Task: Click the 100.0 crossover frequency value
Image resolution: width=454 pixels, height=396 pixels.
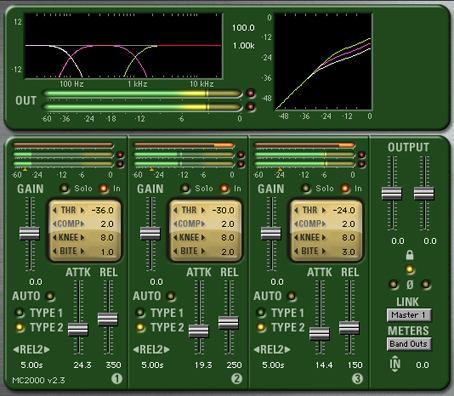Action: tap(243, 28)
